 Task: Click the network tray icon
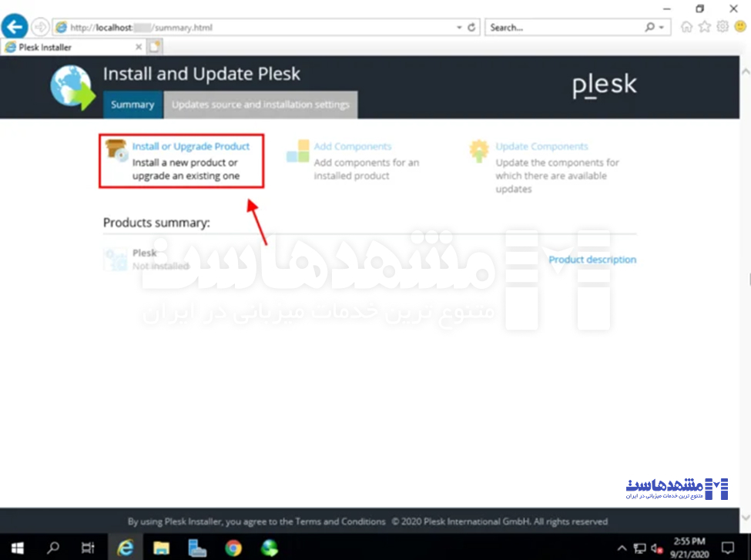click(639, 548)
